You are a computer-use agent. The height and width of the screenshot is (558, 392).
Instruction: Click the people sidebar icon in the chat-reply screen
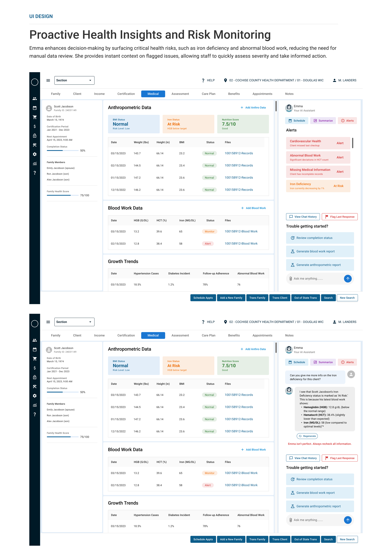(35, 340)
